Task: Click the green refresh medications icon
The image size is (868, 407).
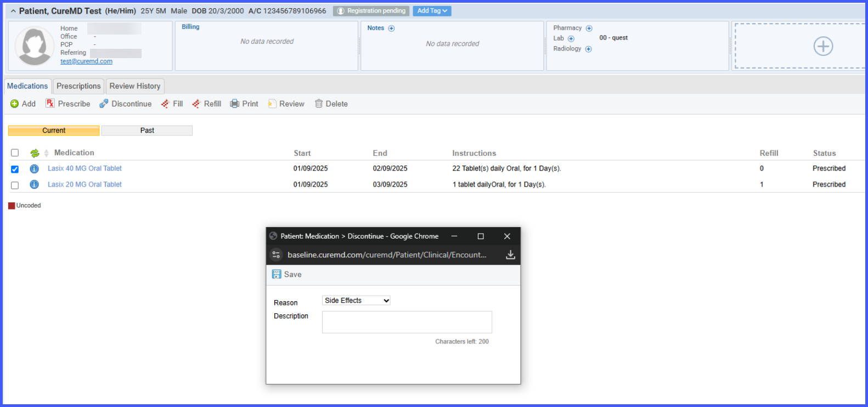Action: click(35, 153)
